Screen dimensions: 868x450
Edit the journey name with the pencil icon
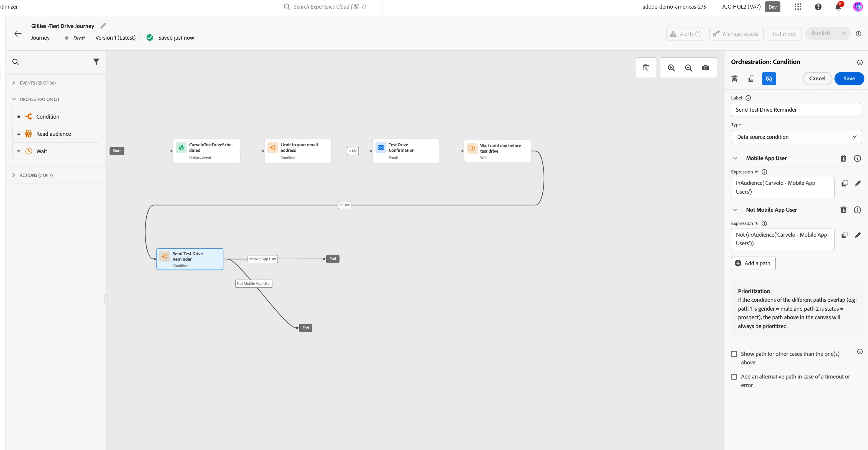[103, 26]
